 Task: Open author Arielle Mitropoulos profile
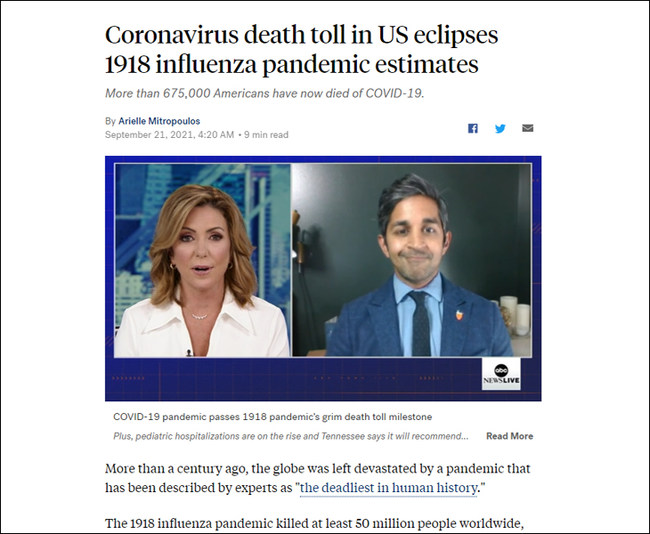coord(159,121)
